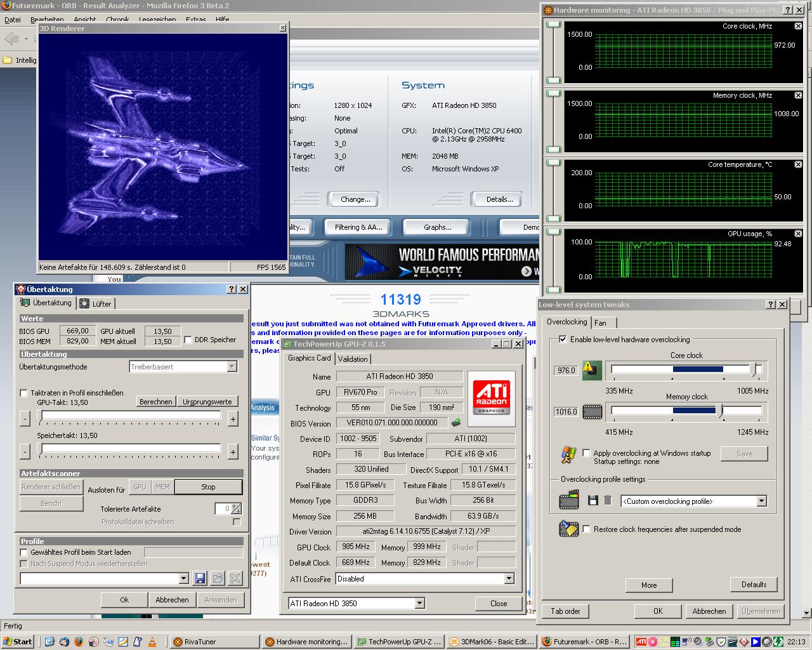Click the BIOS chip icon in GPU-Z

click(x=456, y=423)
